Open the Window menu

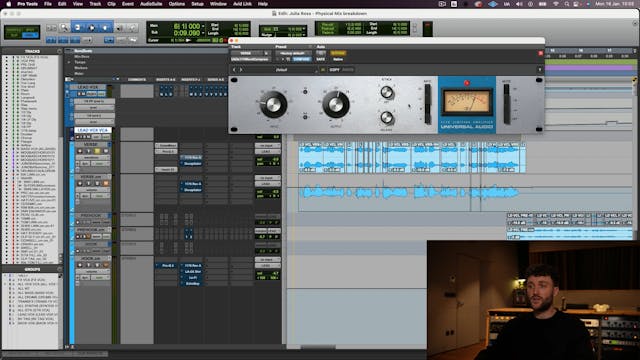(x=218, y=4)
